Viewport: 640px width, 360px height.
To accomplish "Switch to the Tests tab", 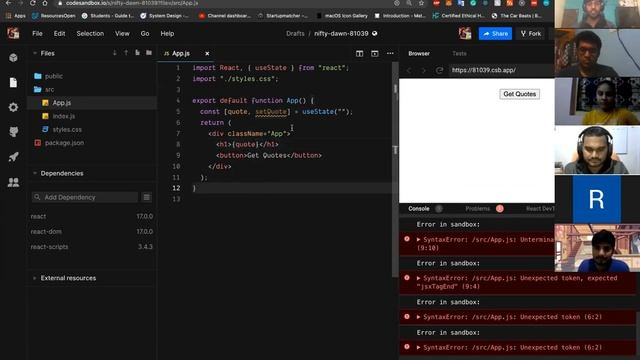I will pyautogui.click(x=459, y=53).
